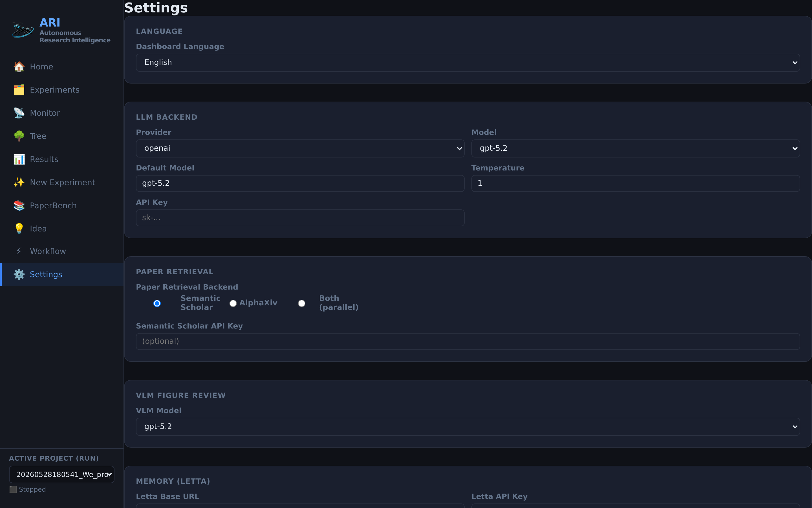Click the Autonomous Research Intelligence subtitle
The width and height of the screenshot is (812, 508).
(x=75, y=36)
